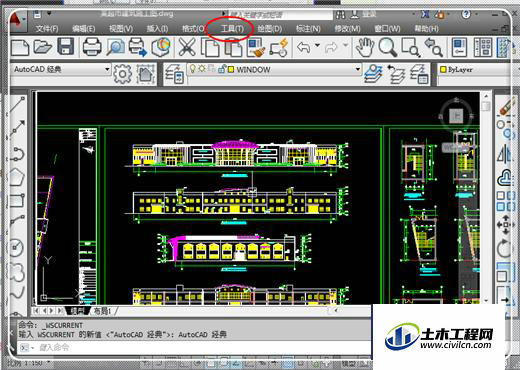Select the Circle draw tool
Viewport: 520px width, 370px height.
[x=16, y=247]
